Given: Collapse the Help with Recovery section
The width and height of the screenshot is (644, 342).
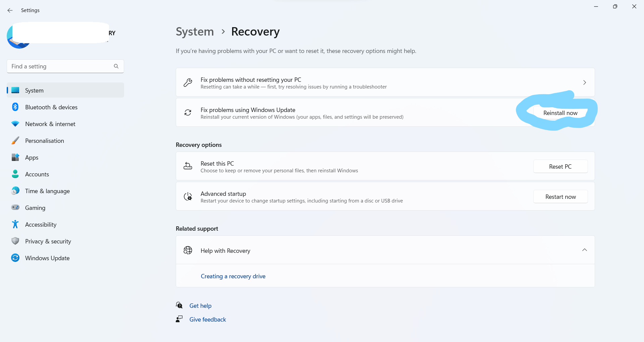Looking at the screenshot, I should pos(585,250).
